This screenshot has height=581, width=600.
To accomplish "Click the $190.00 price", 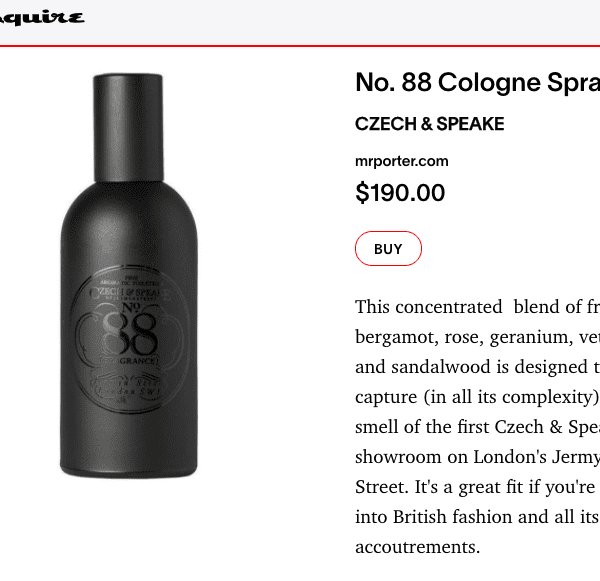I will pos(400,193).
